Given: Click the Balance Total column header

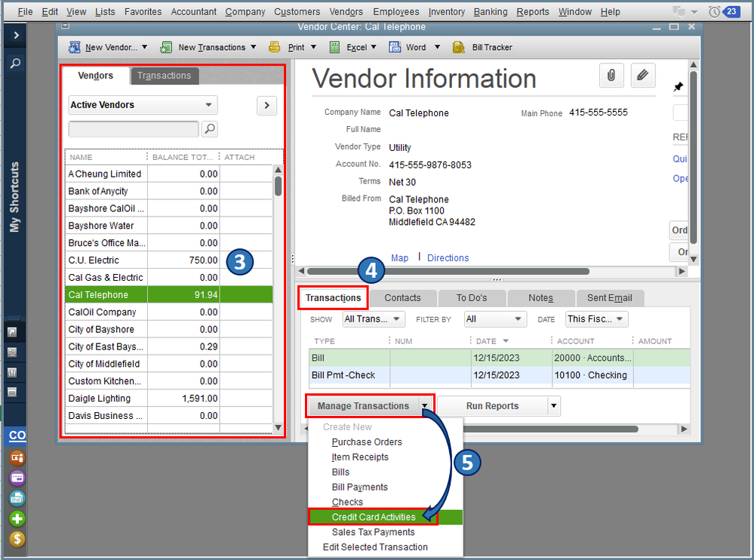Looking at the screenshot, I should (x=182, y=157).
